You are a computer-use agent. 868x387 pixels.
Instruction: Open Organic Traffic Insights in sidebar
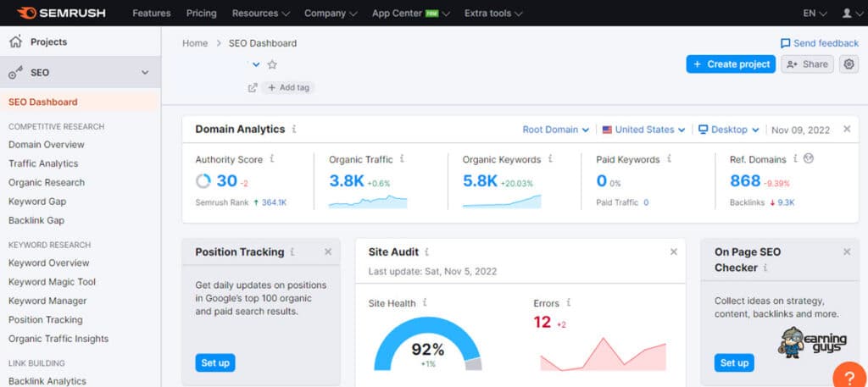point(58,339)
